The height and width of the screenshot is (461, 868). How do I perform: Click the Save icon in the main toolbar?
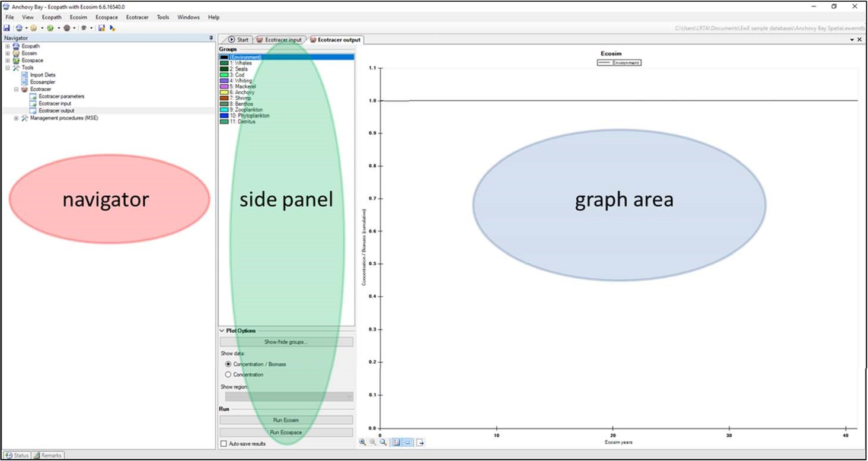pos(7,28)
